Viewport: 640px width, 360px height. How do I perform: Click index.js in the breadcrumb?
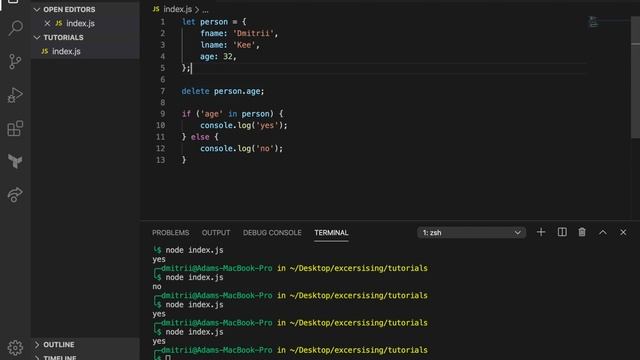[x=178, y=9]
